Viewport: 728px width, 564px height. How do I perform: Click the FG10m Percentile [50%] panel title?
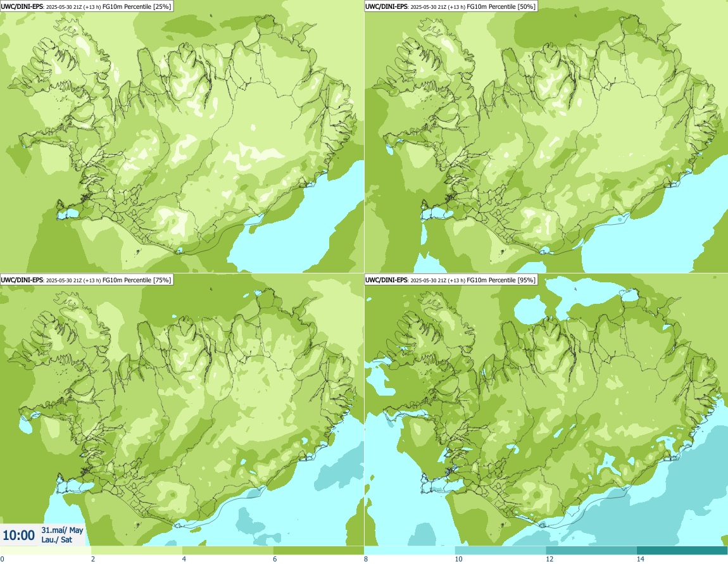pos(451,6)
